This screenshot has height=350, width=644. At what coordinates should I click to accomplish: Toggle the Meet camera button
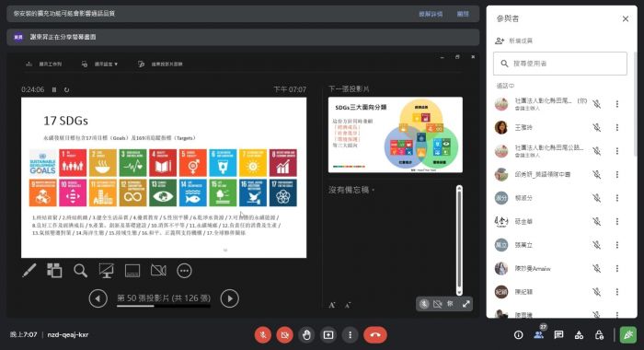(x=284, y=334)
